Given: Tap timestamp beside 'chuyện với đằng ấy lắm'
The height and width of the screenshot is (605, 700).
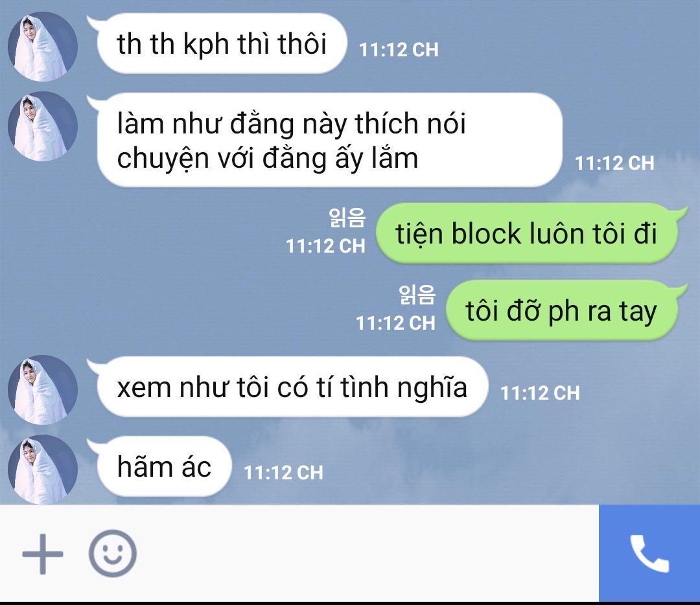Looking at the screenshot, I should click(614, 163).
